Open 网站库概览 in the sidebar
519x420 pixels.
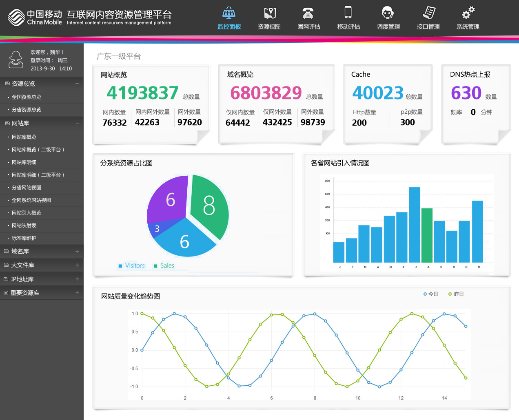click(x=24, y=137)
